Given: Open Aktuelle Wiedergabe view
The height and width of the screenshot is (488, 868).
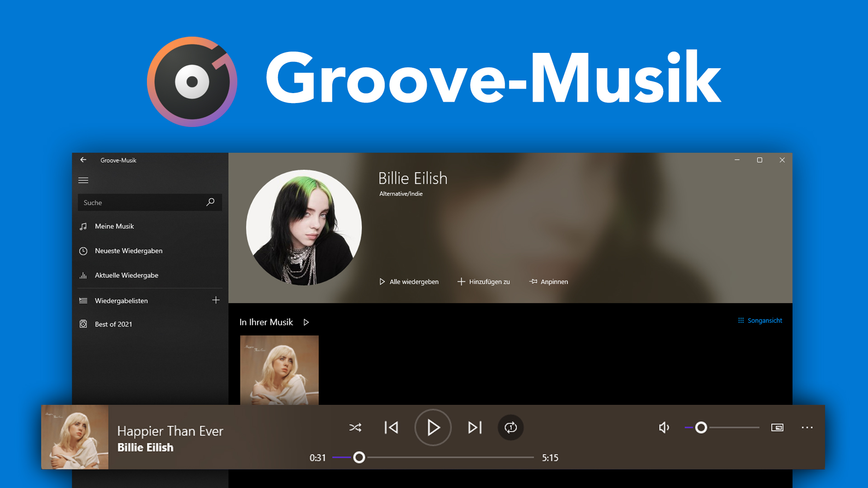Looking at the screenshot, I should (83, 275).
